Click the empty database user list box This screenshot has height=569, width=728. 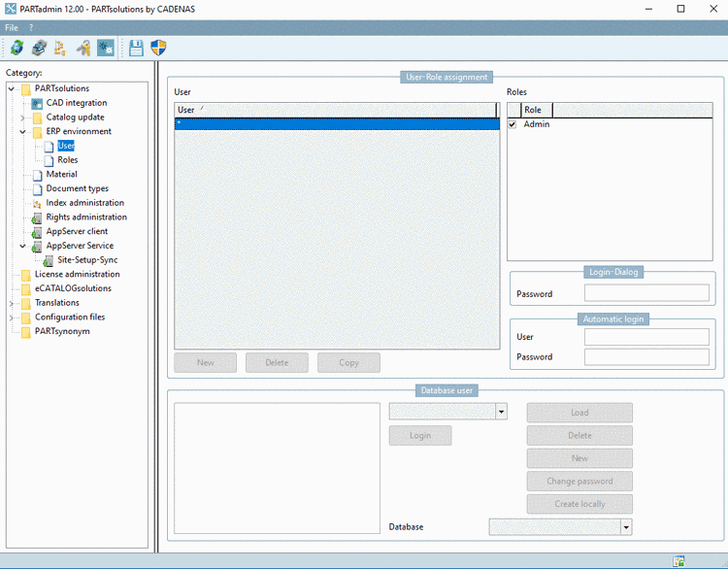click(277, 468)
